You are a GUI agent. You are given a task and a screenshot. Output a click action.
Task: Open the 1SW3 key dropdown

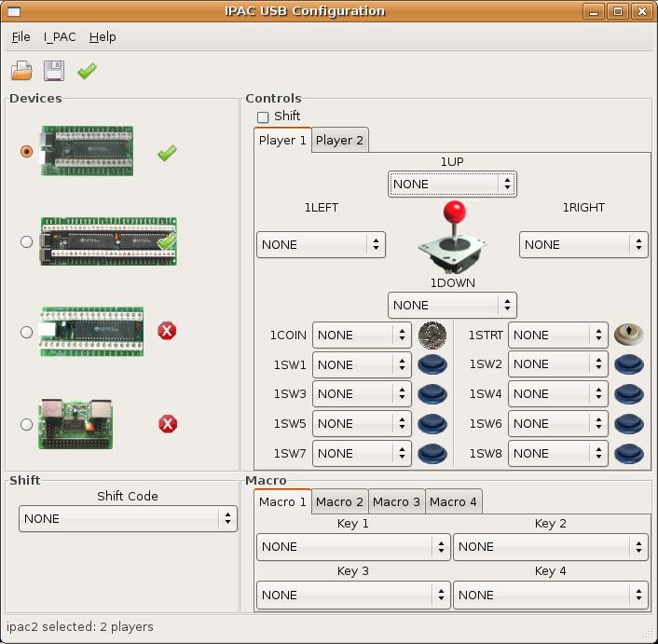pyautogui.click(x=362, y=393)
